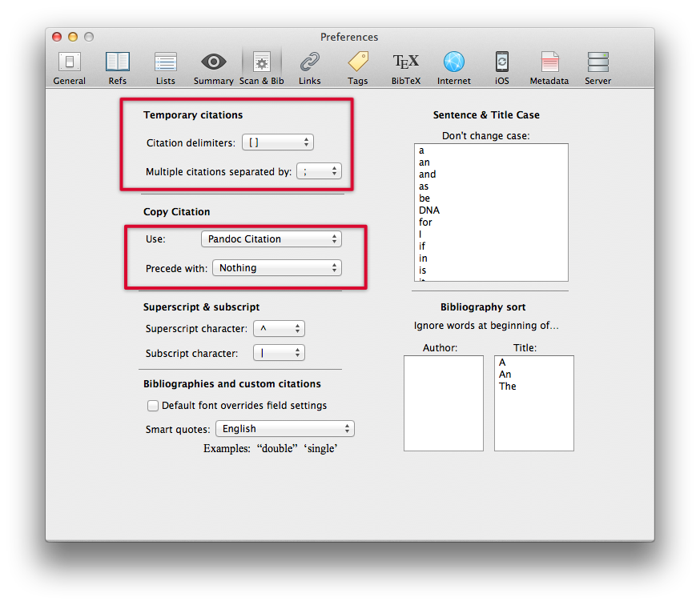Open the General preferences pane
700x605 pixels.
point(69,67)
